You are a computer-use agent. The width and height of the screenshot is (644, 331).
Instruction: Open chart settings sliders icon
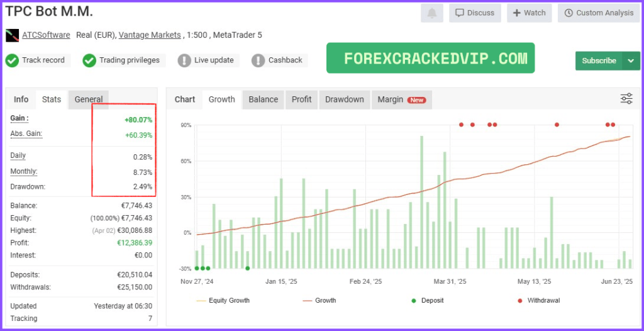point(626,99)
